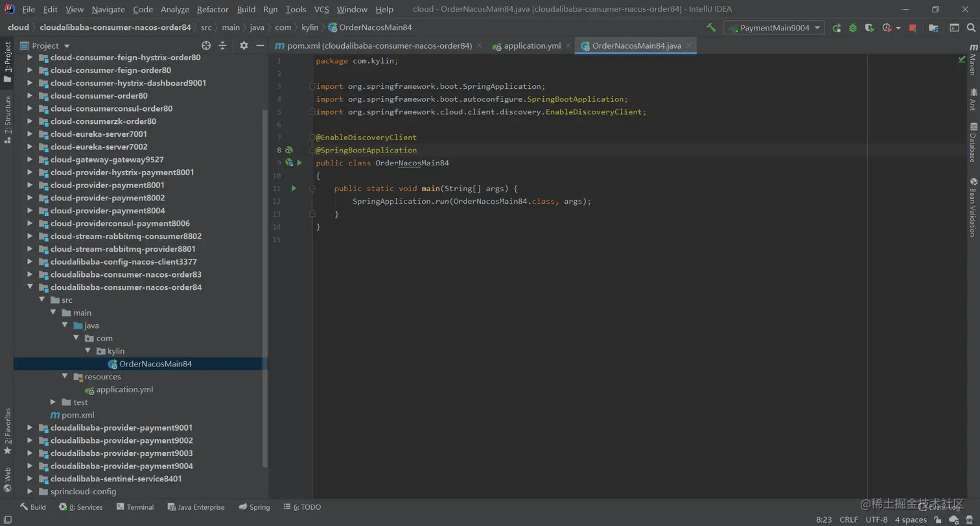The height and width of the screenshot is (526, 980).
Task: Open the 2: Favorites side tab
Action: (7, 431)
